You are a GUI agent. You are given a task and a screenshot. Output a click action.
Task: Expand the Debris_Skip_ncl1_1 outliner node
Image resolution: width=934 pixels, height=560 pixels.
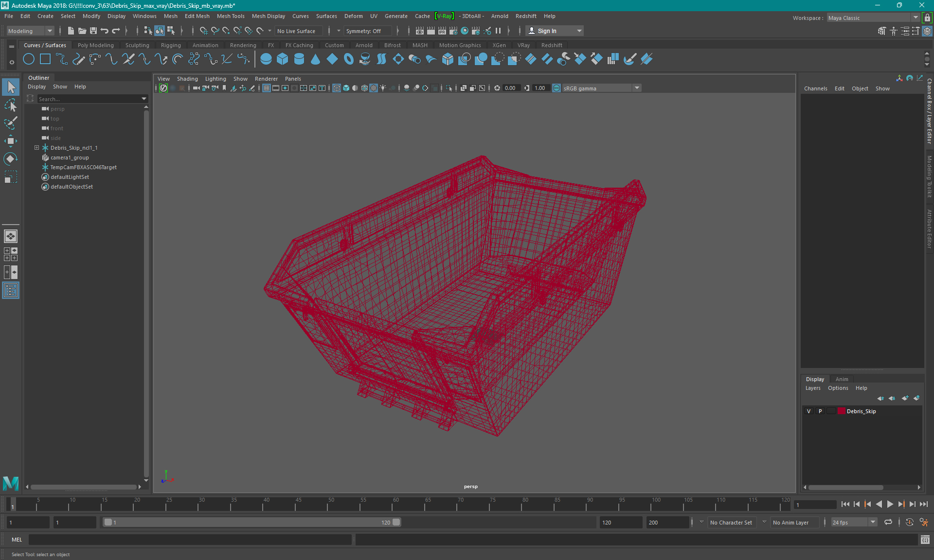[36, 148]
